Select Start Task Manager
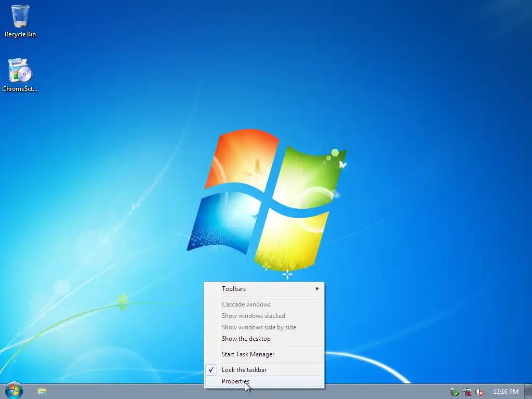Screen dimensions: 532x399 point(264,354)
